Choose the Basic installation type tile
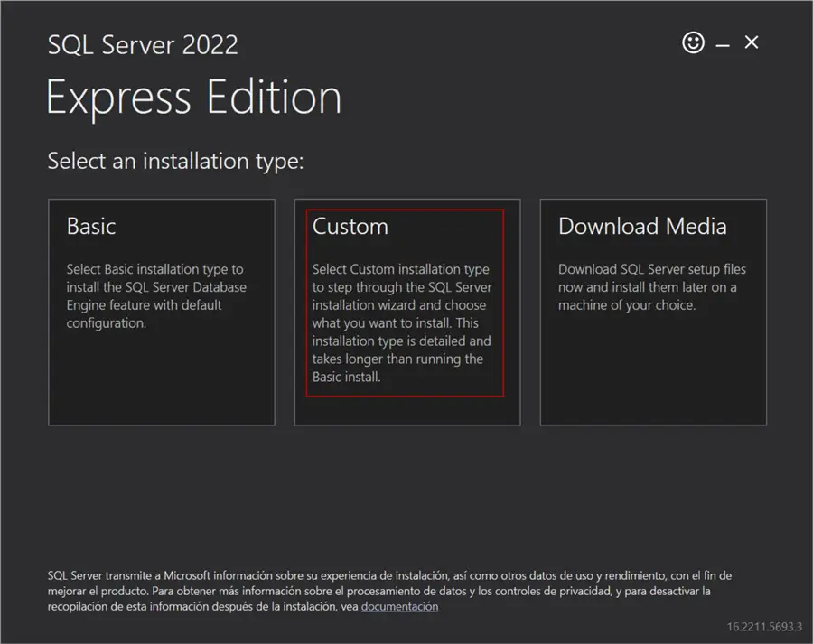 (x=162, y=313)
